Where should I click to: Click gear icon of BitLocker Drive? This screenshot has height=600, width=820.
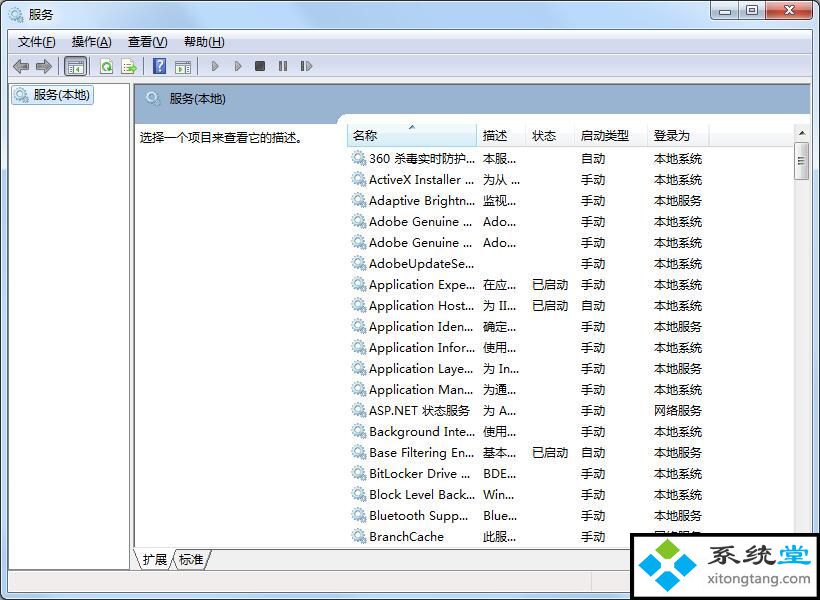[x=358, y=473]
